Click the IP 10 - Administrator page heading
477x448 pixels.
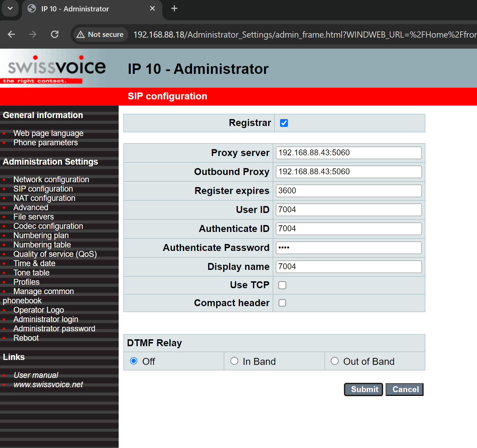pos(198,69)
